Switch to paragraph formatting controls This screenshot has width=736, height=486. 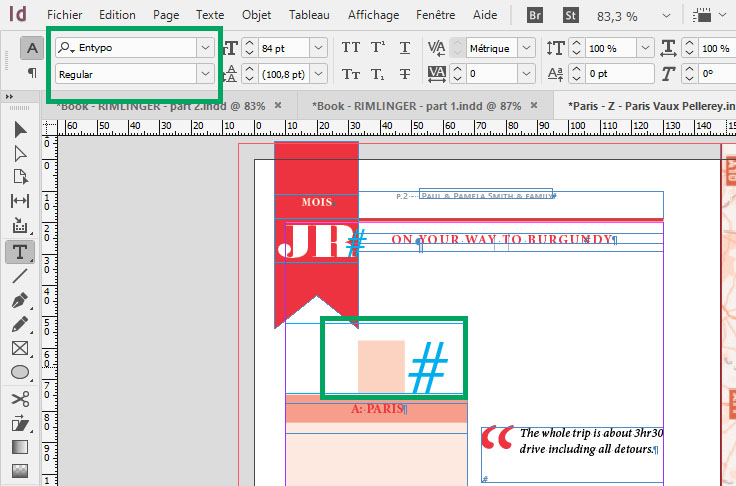coord(32,73)
